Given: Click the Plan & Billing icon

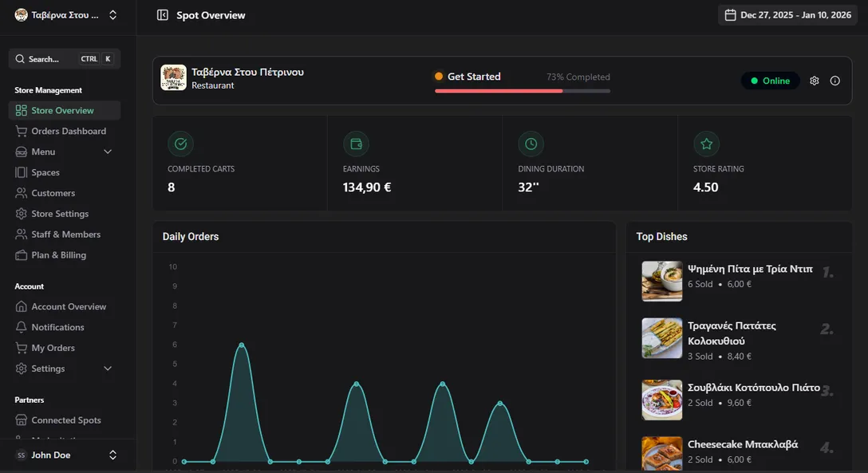Looking at the screenshot, I should point(20,254).
